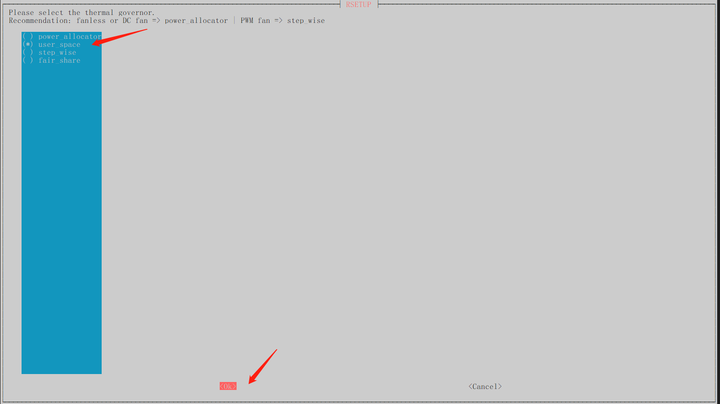Click the selected user_space radio marker
The image size is (720, 404).
coord(28,45)
